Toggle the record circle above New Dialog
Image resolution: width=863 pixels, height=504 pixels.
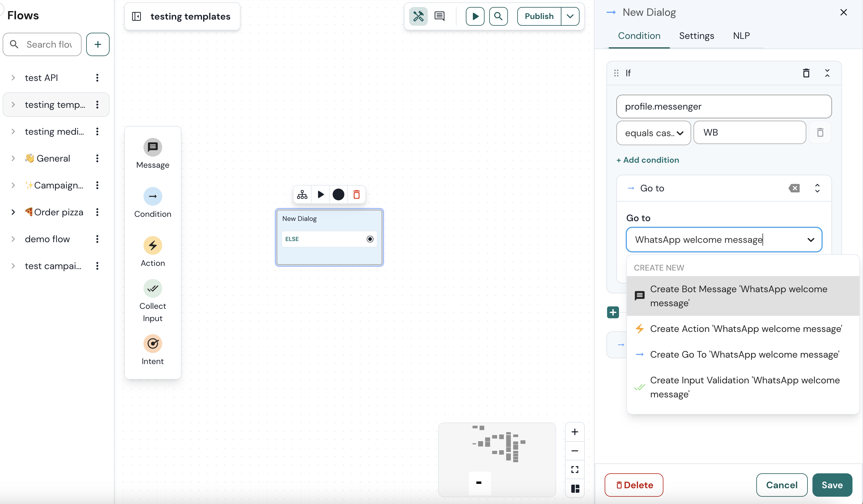point(338,194)
